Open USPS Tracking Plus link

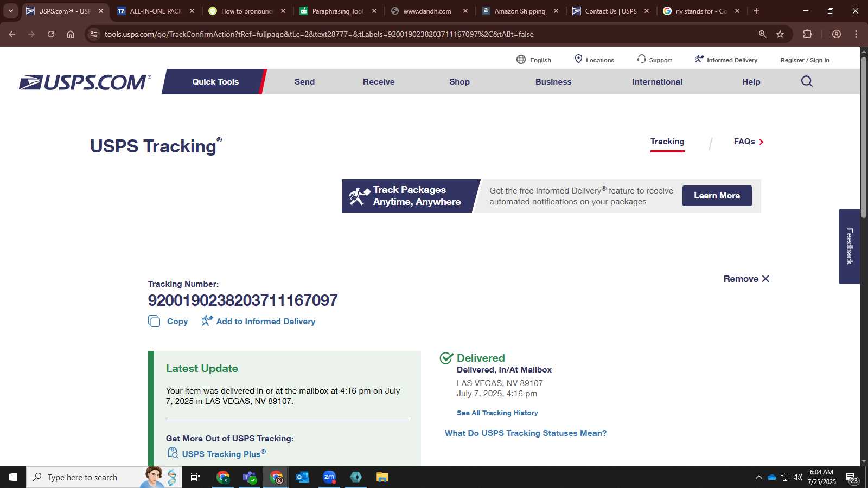tap(224, 454)
